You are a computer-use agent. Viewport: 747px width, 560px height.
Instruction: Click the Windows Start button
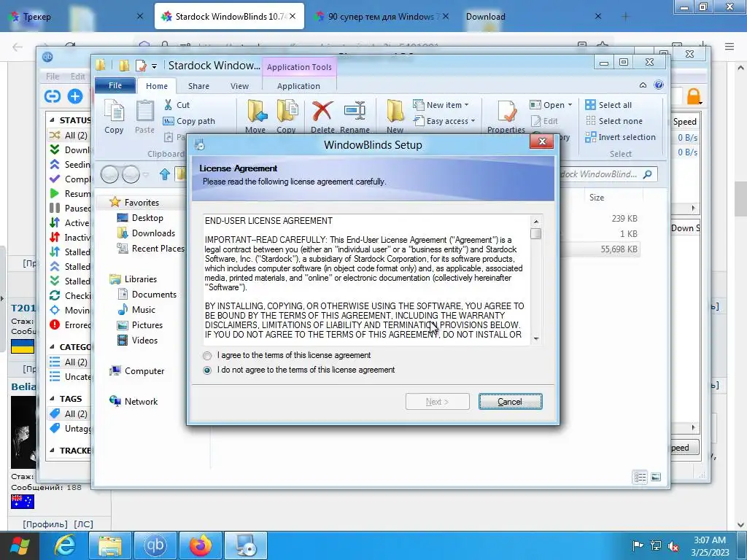click(x=19, y=545)
